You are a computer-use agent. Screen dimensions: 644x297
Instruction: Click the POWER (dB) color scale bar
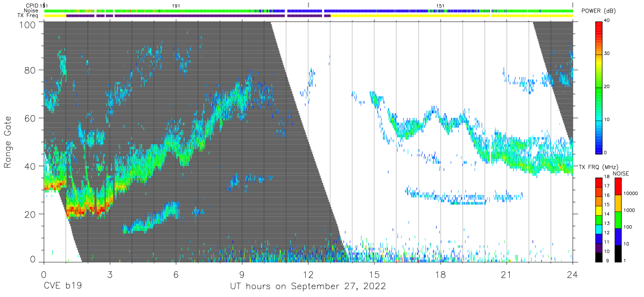(x=599, y=87)
